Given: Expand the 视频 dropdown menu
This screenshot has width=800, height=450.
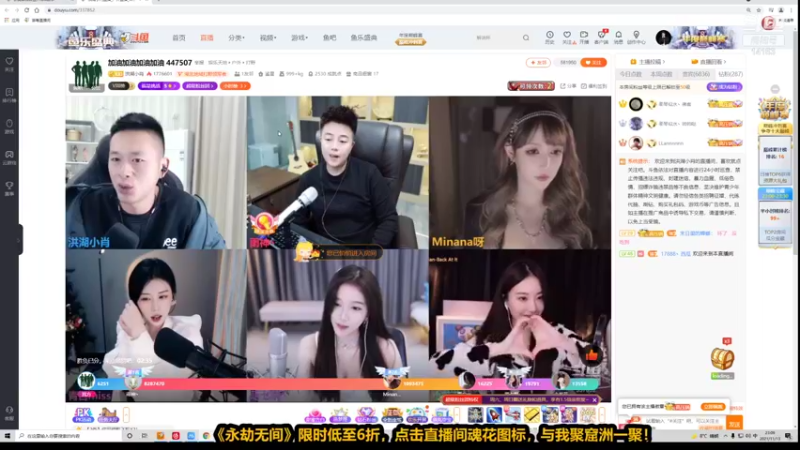Looking at the screenshot, I should [x=268, y=38].
